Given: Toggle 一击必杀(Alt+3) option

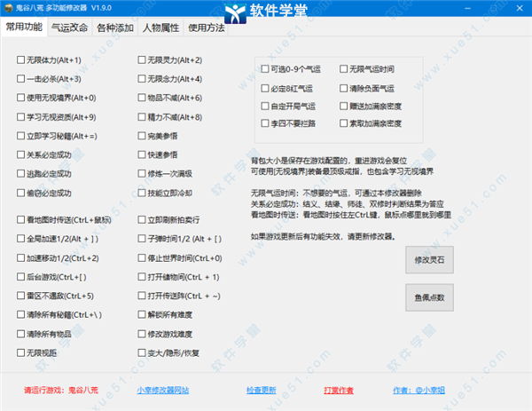Looking at the screenshot, I should click(x=21, y=79).
